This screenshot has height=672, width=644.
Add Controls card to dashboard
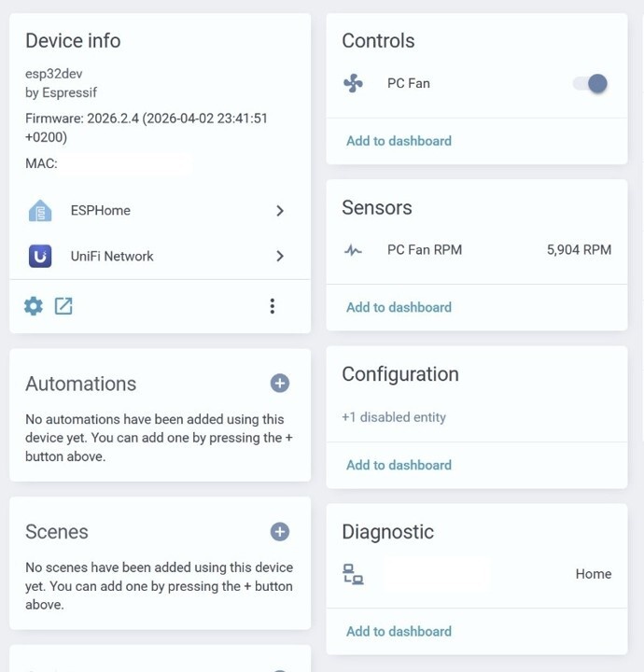[x=399, y=141]
